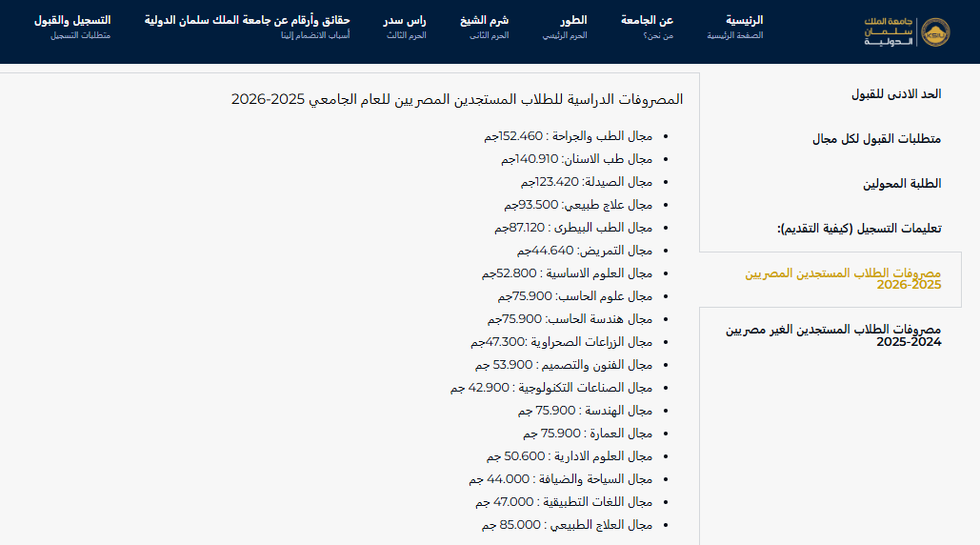The height and width of the screenshot is (545, 980).
Task: Click the مجال الطب البيطرى 87.120 row
Action: (x=573, y=228)
